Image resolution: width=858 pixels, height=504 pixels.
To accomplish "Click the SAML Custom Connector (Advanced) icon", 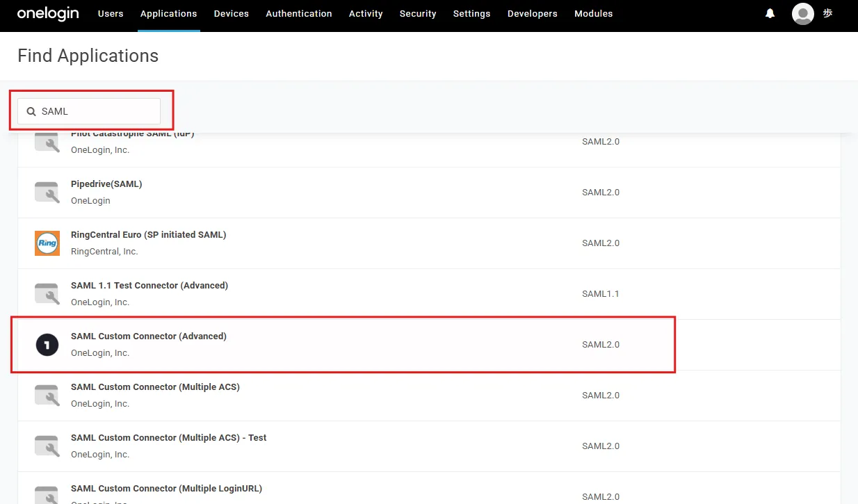I will [47, 345].
